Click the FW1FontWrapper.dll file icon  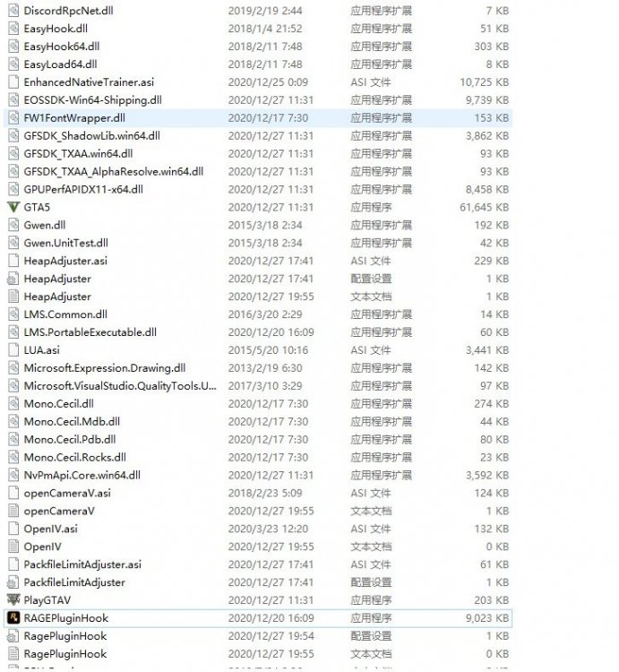(13, 117)
